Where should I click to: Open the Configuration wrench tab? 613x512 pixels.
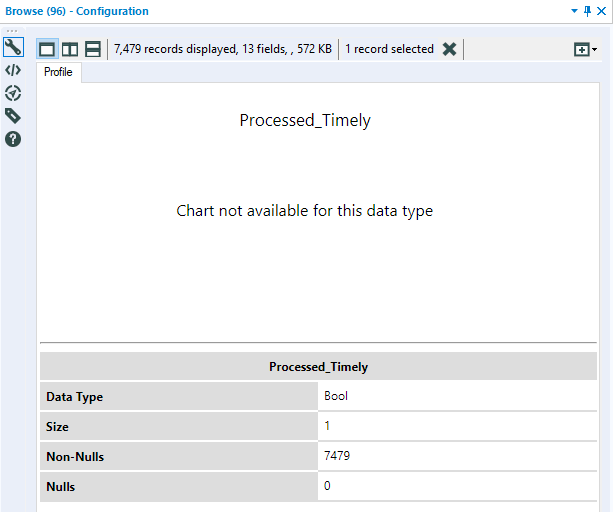13,47
